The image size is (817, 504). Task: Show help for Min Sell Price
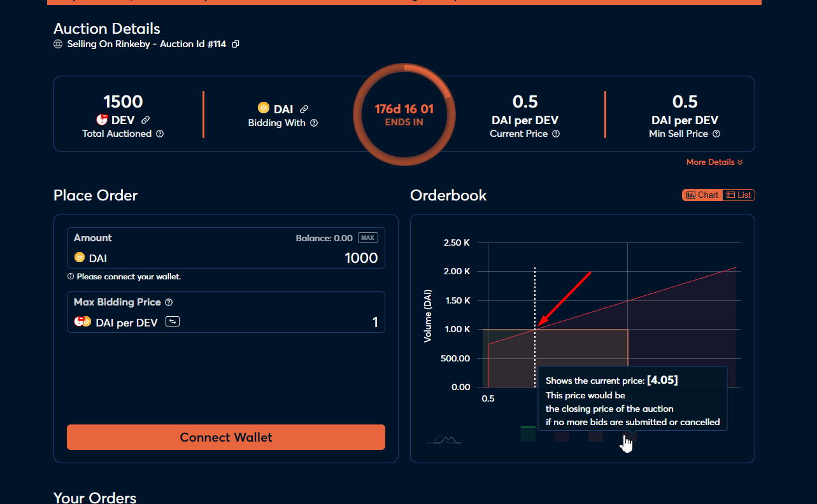[716, 134]
